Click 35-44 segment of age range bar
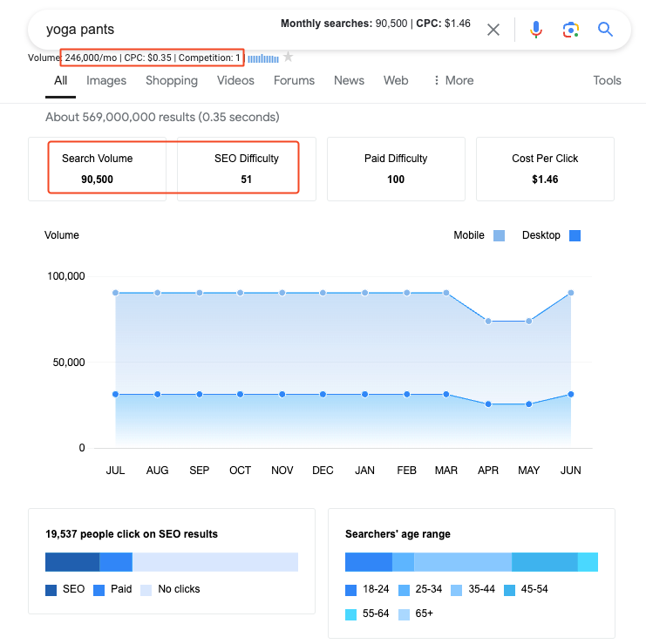This screenshot has height=644, width=646. (x=463, y=562)
